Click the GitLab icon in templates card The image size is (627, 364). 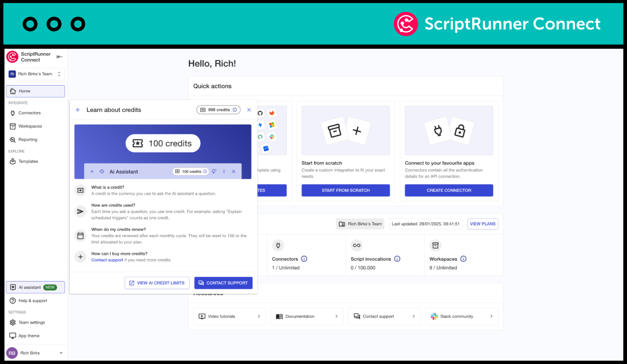272,113
